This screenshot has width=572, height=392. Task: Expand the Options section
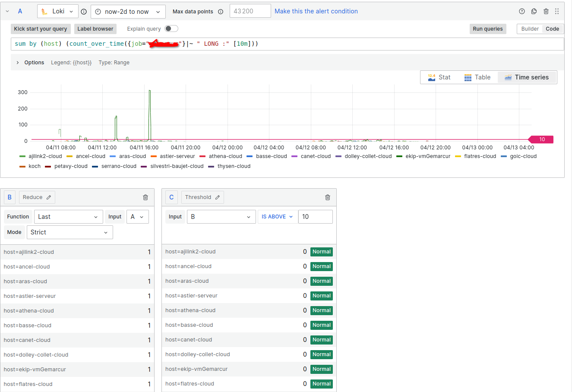click(x=30, y=63)
